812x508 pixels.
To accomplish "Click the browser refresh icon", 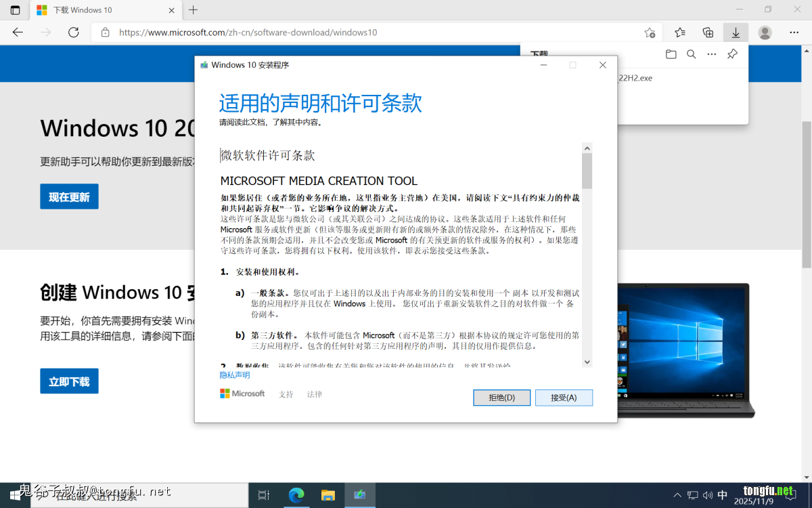I will (74, 33).
